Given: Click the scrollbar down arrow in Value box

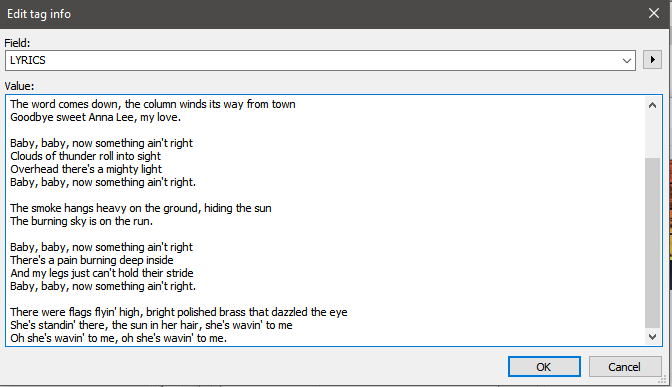Looking at the screenshot, I should coord(652,337).
